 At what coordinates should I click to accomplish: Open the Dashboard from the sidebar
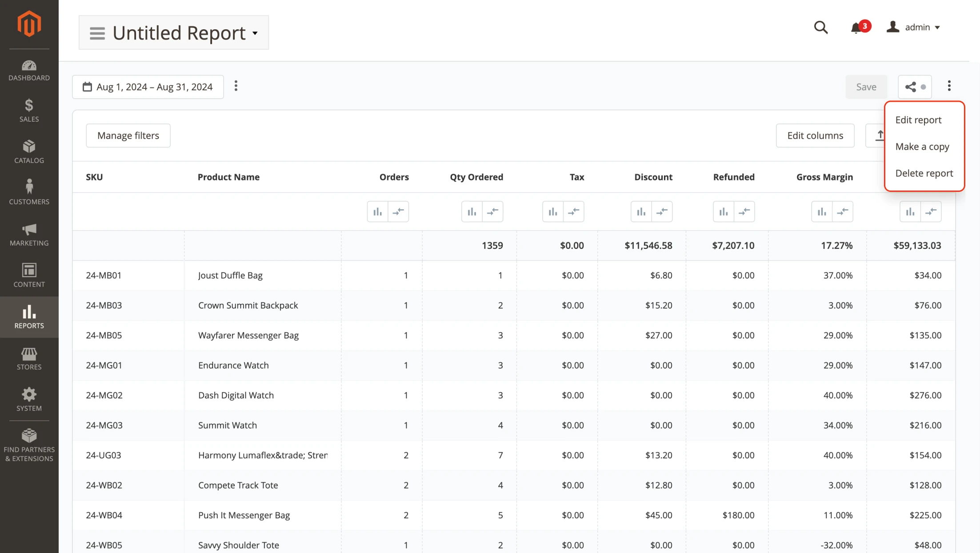point(29,68)
